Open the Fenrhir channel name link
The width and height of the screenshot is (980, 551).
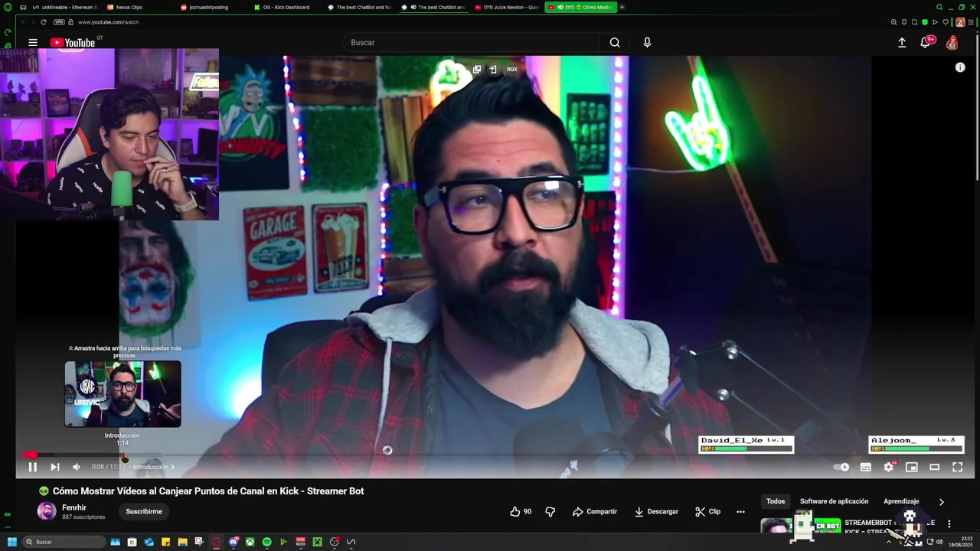(74, 507)
